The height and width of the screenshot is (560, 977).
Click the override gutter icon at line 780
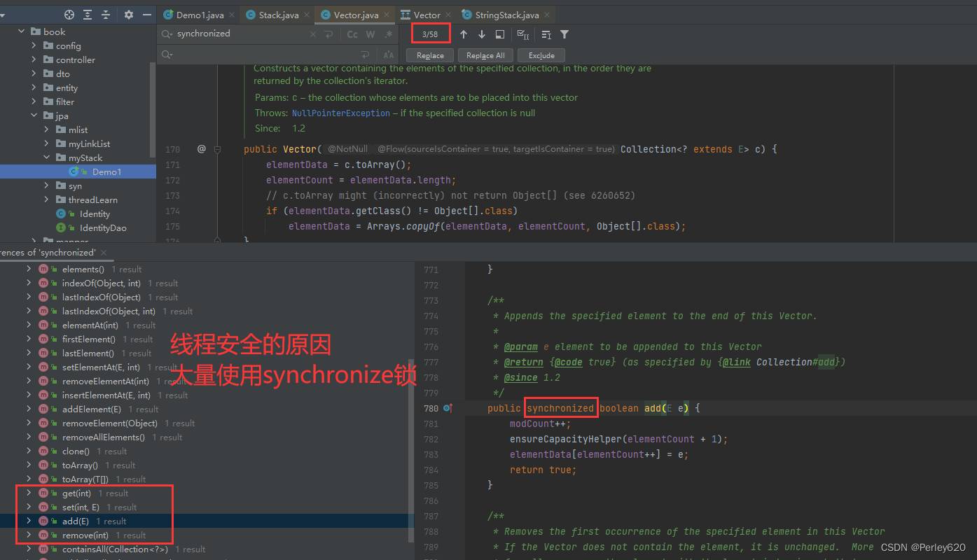click(448, 408)
